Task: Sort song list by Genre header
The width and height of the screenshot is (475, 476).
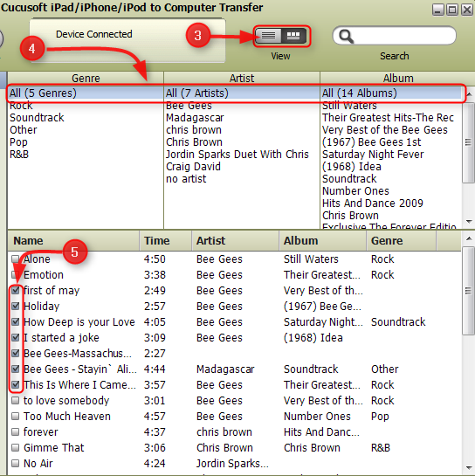Action: (402, 241)
